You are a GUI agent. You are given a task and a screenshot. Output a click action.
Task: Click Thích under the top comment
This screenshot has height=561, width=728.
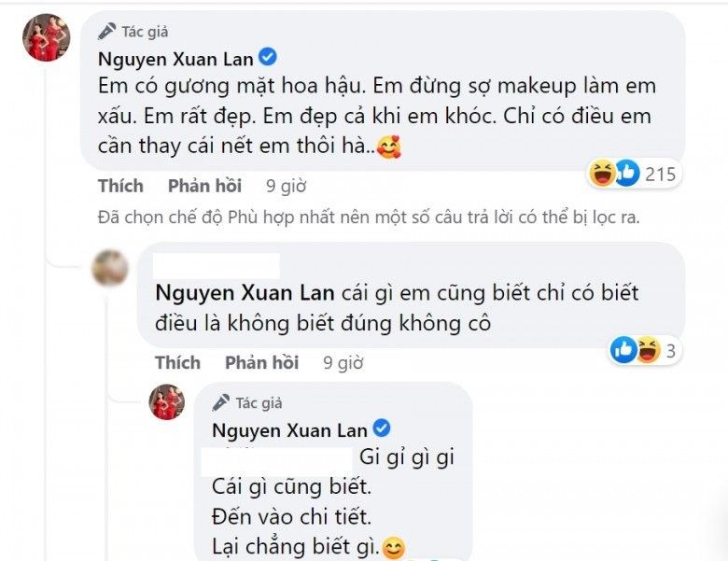120,186
